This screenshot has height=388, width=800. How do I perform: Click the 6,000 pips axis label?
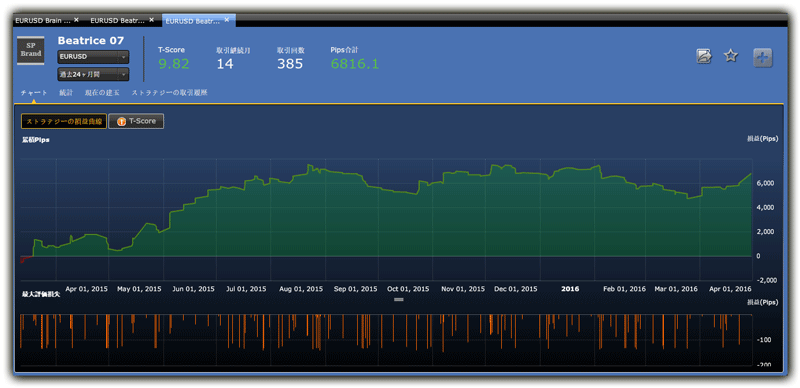click(766, 183)
